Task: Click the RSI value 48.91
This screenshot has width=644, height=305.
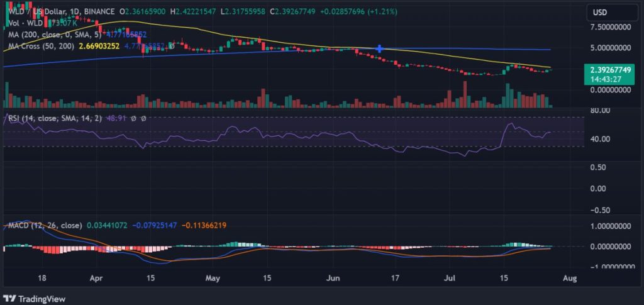Action: click(x=116, y=118)
